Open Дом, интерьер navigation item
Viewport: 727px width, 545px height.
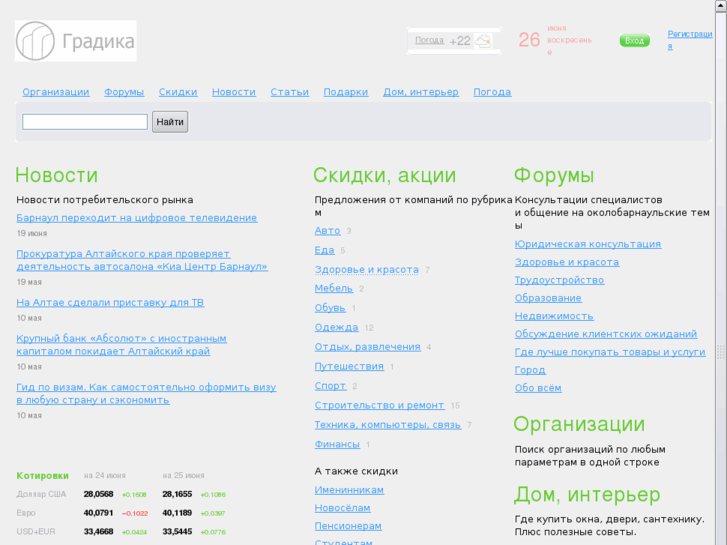[420, 92]
